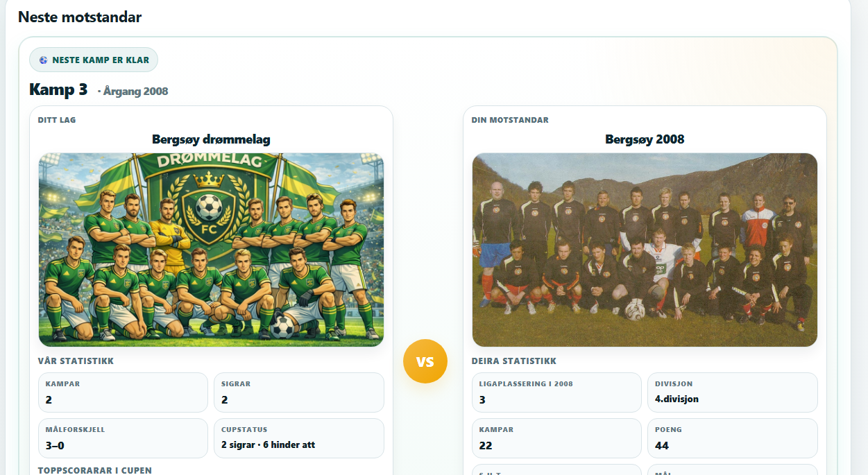
Task: Click the orange VS circle
Action: [425, 361]
